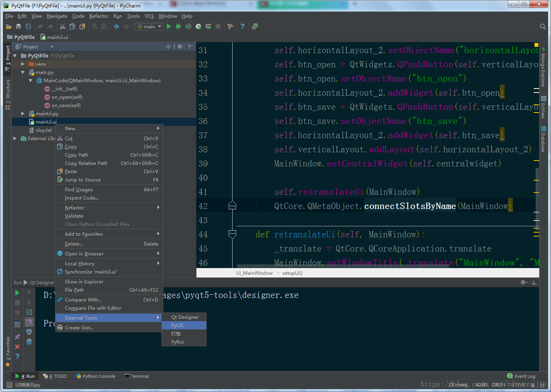Select PyRcc from External Tools submenu
Screen dimensions: 551x392
(184, 342)
